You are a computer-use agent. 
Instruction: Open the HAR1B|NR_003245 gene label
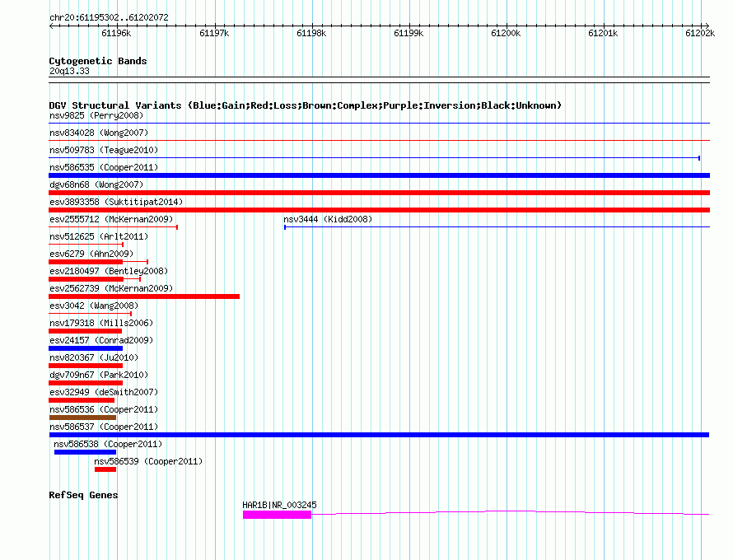(x=279, y=505)
